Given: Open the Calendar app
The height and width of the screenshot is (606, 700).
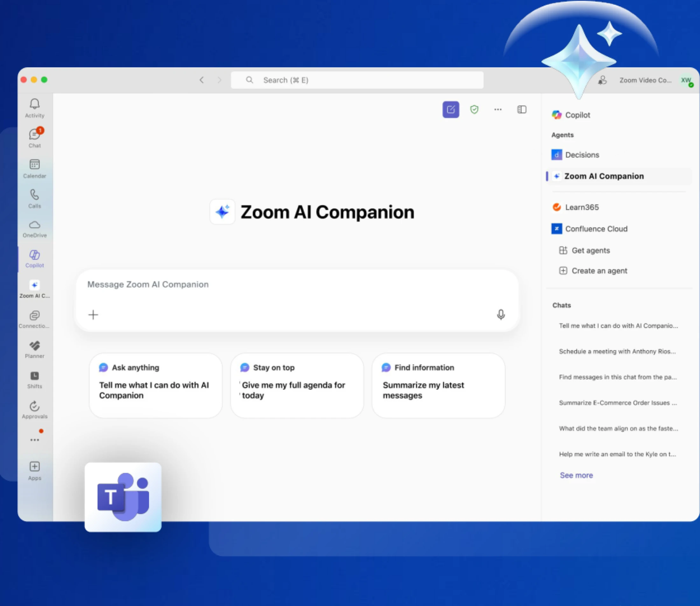Looking at the screenshot, I should [x=35, y=169].
